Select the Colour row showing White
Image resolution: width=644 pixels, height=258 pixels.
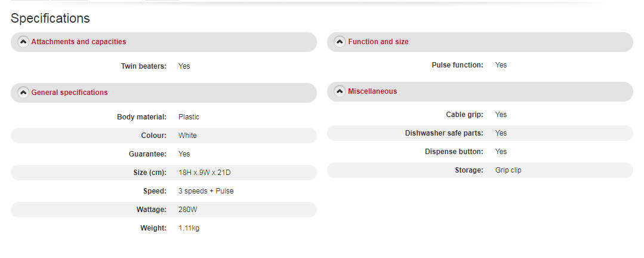tap(164, 136)
